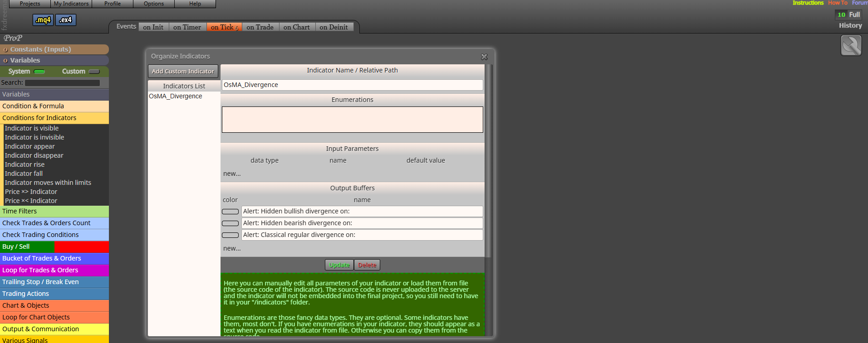Click inside the Enumerations text area
The height and width of the screenshot is (343, 868).
coord(353,120)
